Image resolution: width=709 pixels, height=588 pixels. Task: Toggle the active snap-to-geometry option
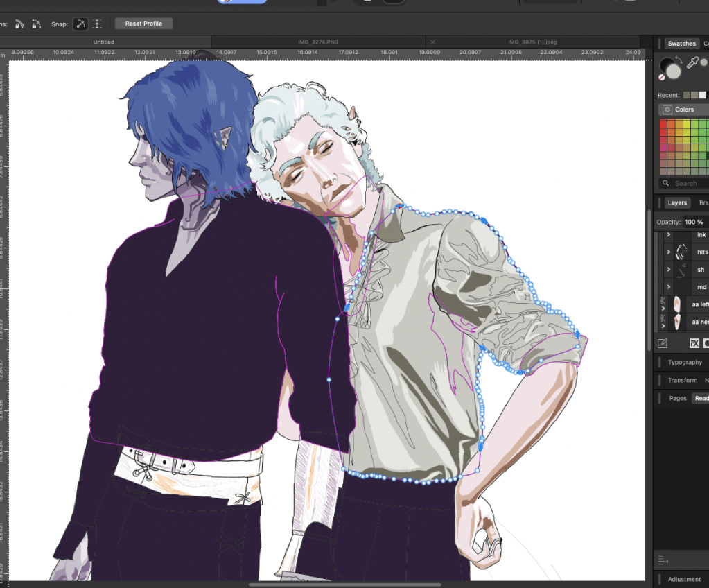pos(81,24)
